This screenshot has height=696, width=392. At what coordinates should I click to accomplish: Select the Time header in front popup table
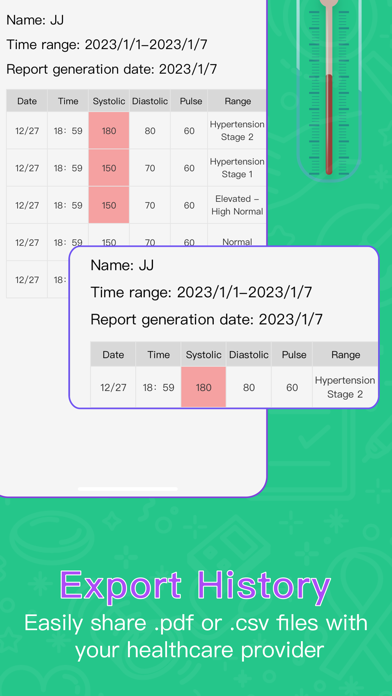158,355
